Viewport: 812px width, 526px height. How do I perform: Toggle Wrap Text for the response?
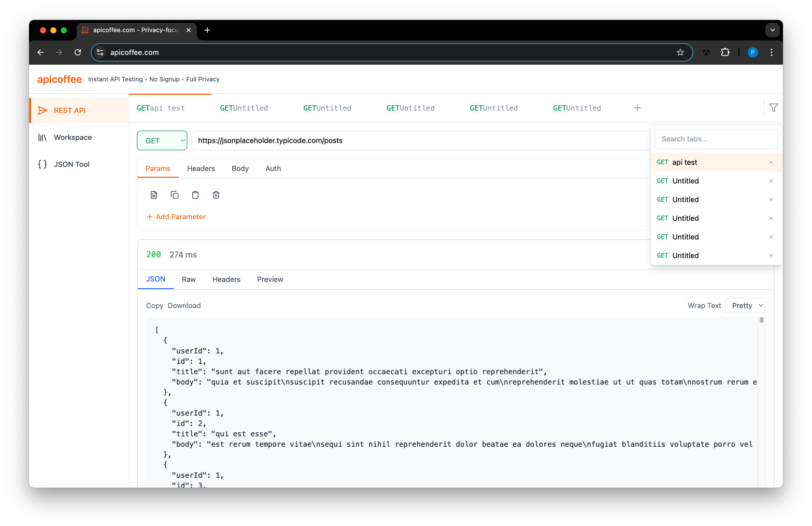coord(704,306)
